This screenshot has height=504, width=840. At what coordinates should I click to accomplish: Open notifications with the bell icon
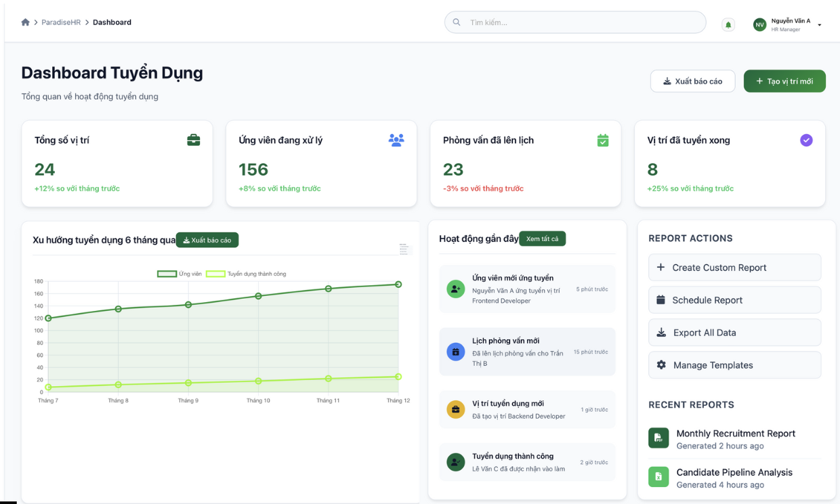(728, 25)
